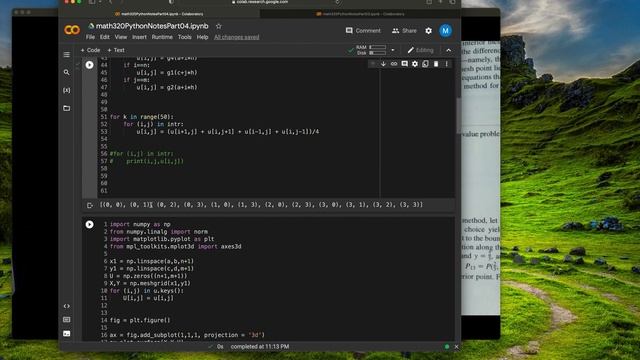
Task: Open the M account avatar
Action: coord(445,31)
